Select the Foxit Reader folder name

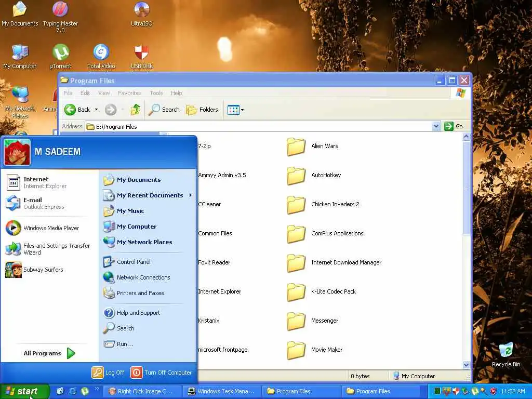coord(214,262)
